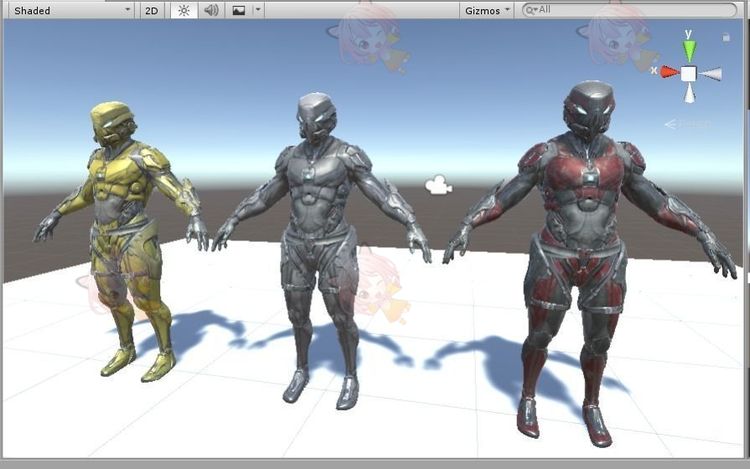Open the Shaded draw mode dropdown
The image size is (750, 469).
(72, 11)
